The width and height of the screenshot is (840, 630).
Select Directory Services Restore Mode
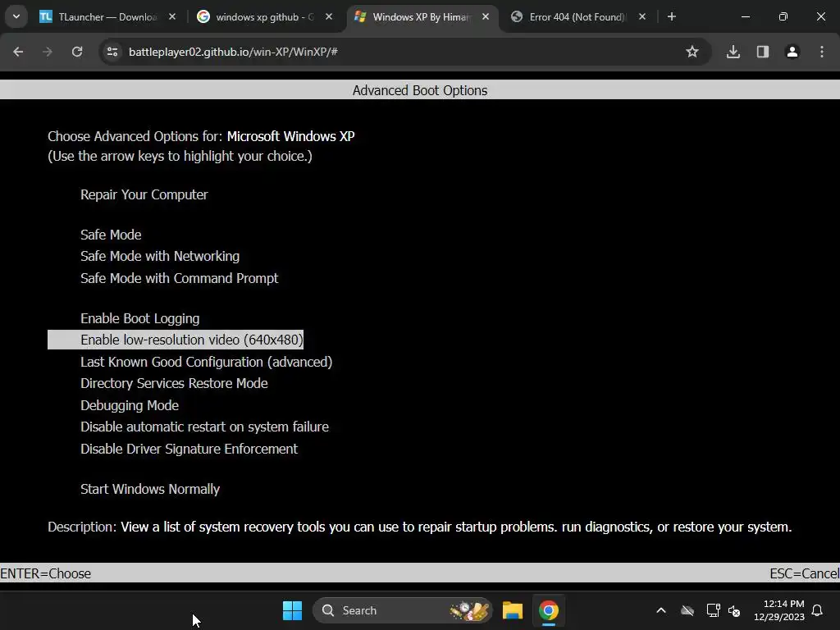pos(174,384)
